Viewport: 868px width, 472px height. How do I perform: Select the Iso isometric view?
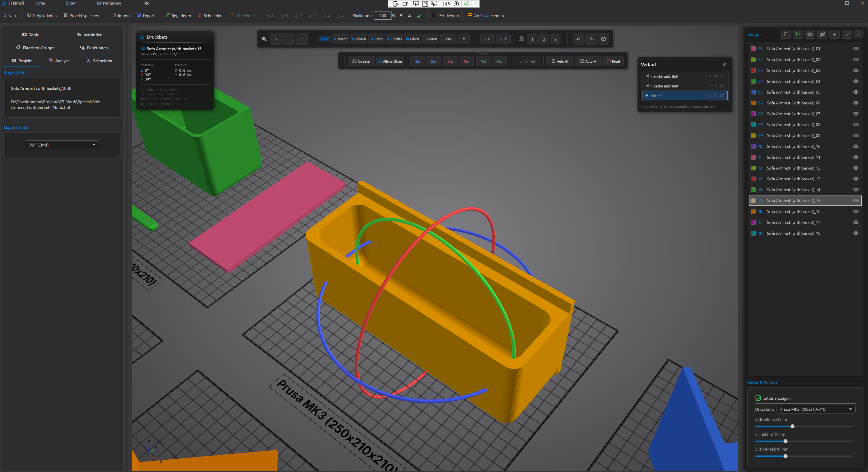pyautogui.click(x=448, y=39)
